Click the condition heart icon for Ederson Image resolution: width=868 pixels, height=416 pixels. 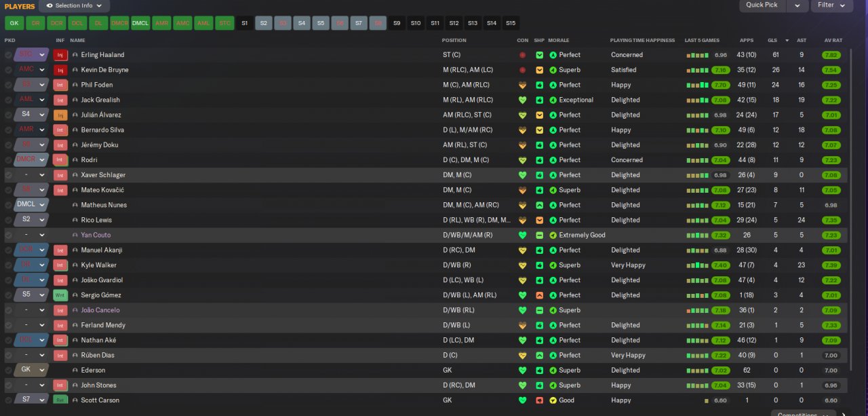pyautogui.click(x=522, y=371)
